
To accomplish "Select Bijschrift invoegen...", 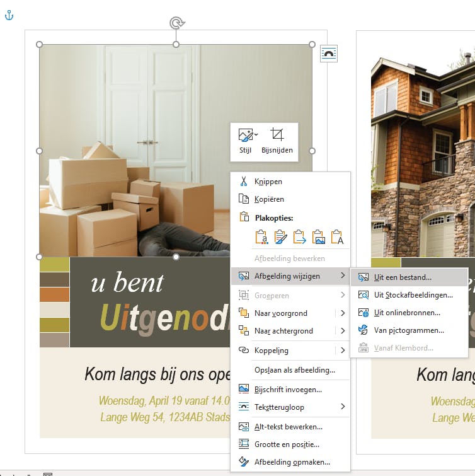I will (x=290, y=390).
